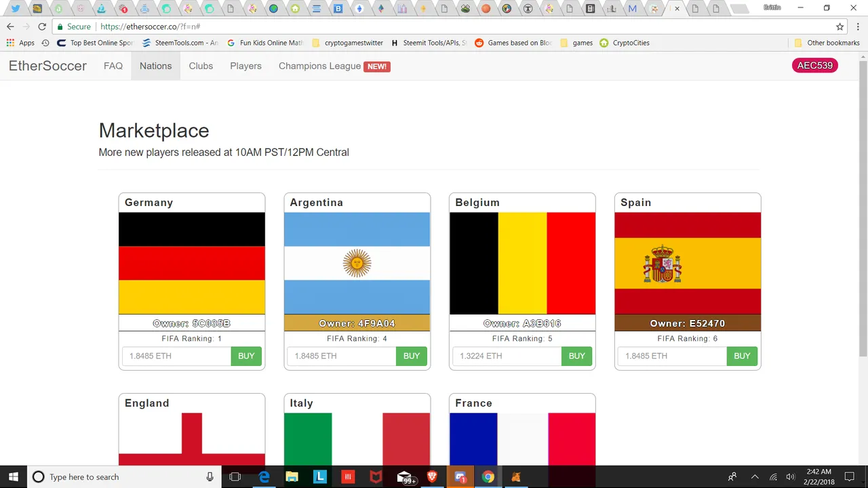This screenshot has width=868, height=488.
Task: Bookmark this page with the star icon
Action: (840, 26)
